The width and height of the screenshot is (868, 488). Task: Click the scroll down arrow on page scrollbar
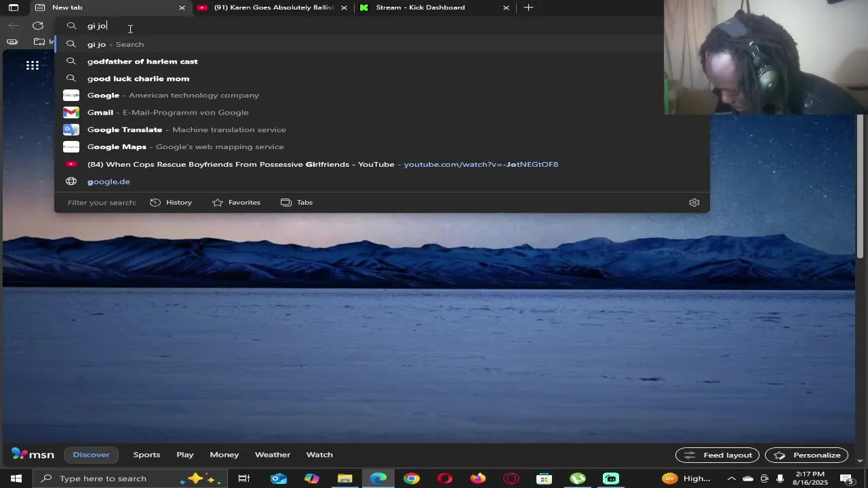pos(860,461)
